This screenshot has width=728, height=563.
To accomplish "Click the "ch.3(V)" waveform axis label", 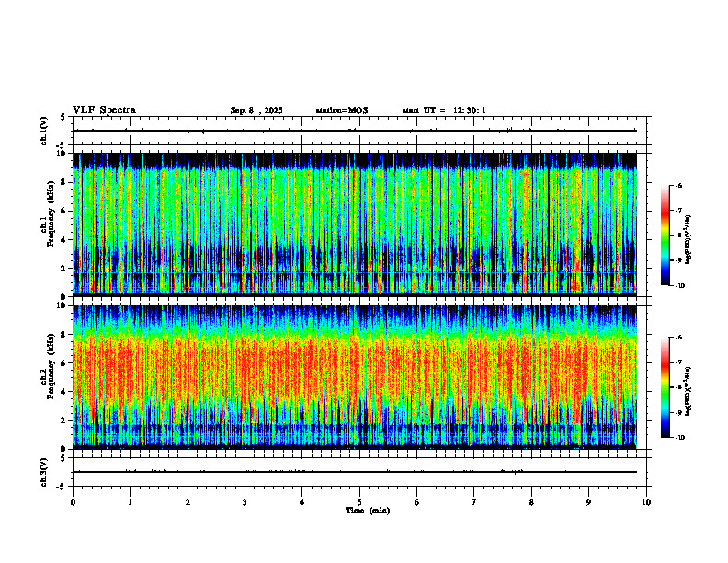I will coord(43,472).
